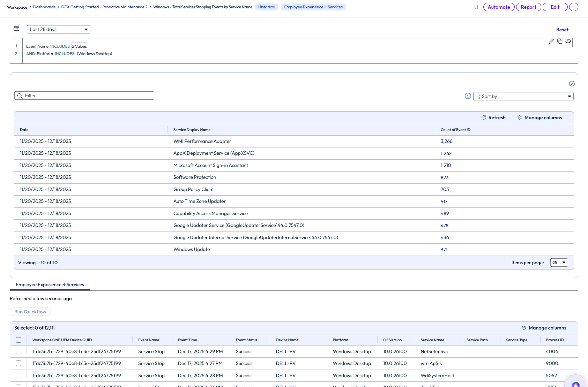The width and height of the screenshot is (588, 387).
Task: Click the info icon beside Sort by
Action: pos(468,96)
